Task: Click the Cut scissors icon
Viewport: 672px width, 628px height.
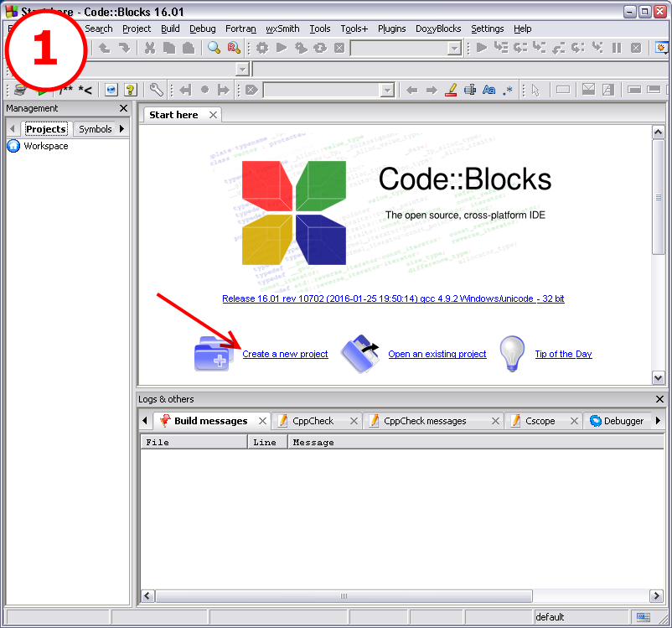Action: pyautogui.click(x=150, y=48)
